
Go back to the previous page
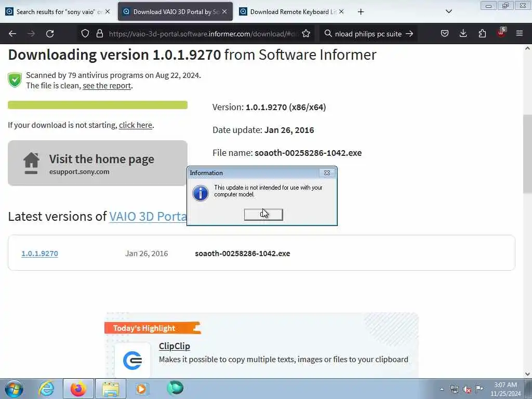[12, 34]
